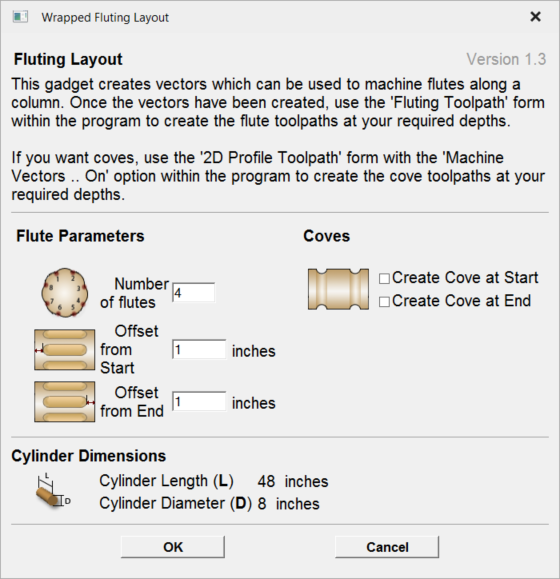Dismiss dialog with the Cancel button
Screen dimensions: 560x579
click(387, 547)
